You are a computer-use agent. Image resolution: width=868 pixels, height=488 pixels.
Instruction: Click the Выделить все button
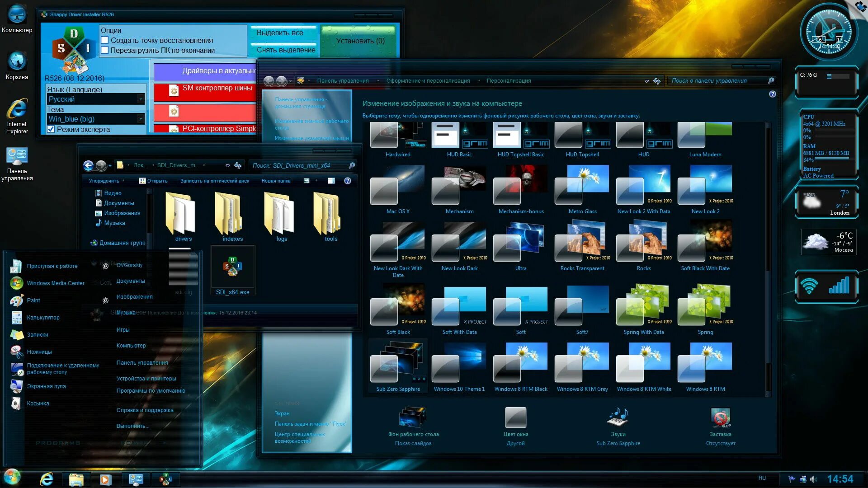(280, 33)
